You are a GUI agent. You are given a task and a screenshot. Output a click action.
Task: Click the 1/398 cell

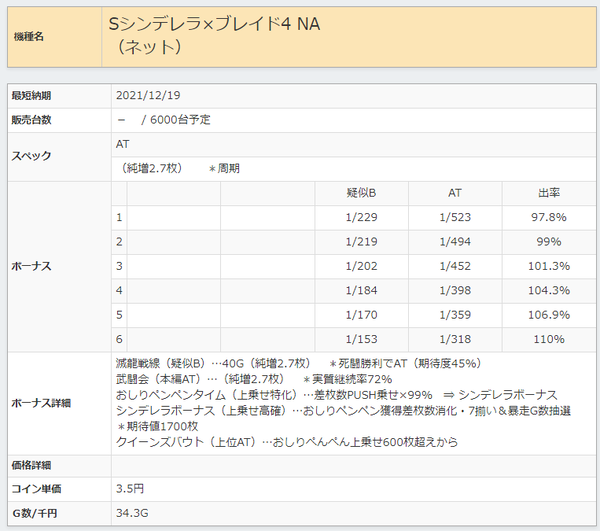(x=455, y=290)
